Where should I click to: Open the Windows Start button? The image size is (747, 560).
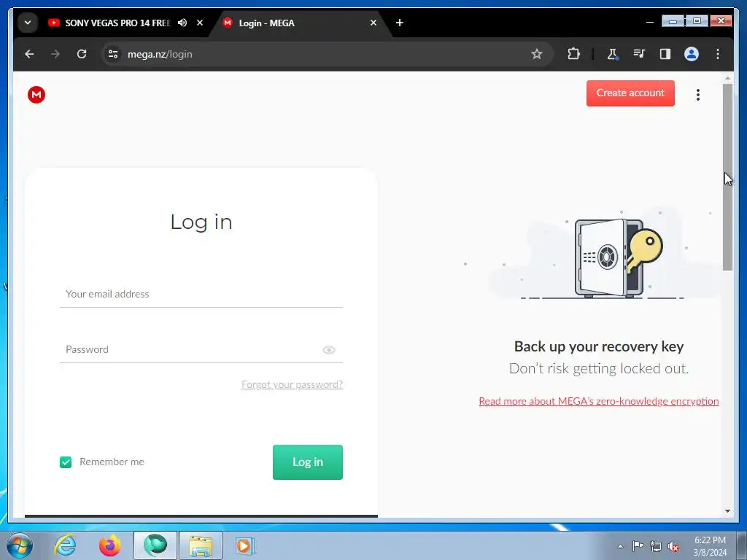click(19, 545)
